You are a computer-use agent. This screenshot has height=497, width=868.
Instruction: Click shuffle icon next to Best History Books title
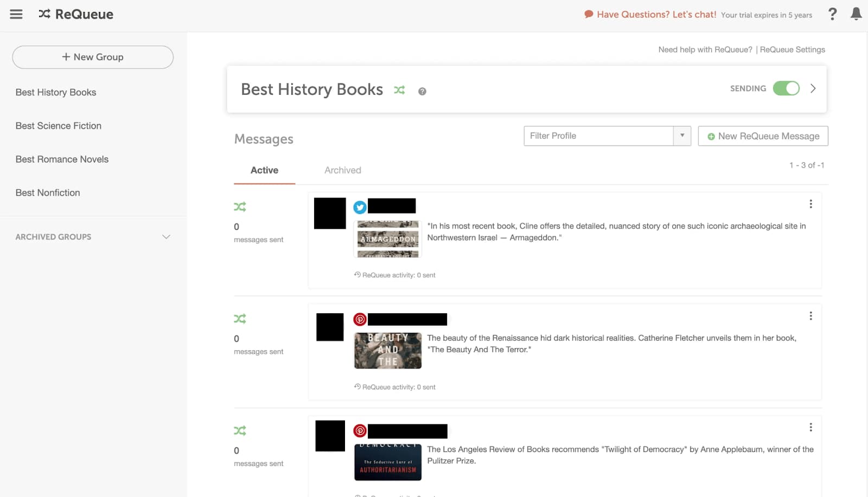point(399,90)
